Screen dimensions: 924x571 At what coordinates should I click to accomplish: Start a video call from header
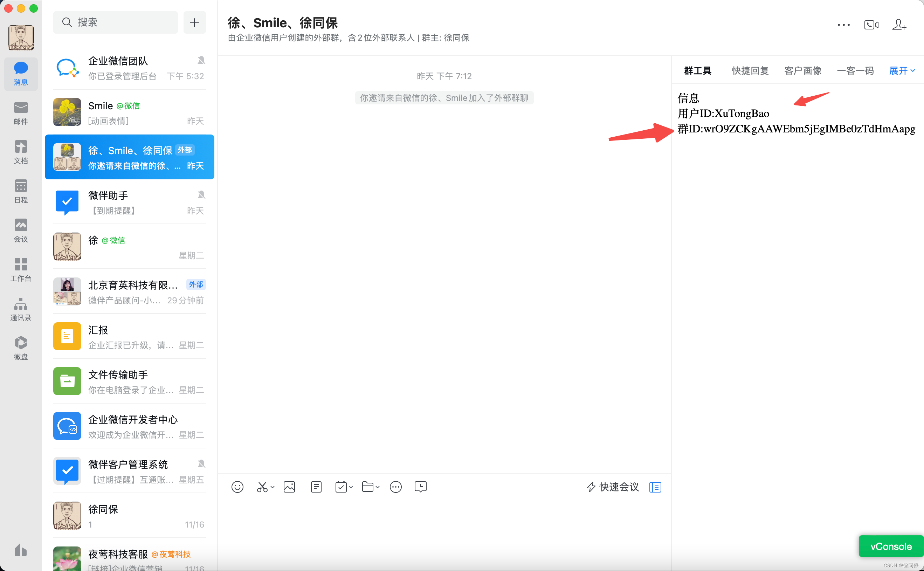click(x=871, y=25)
